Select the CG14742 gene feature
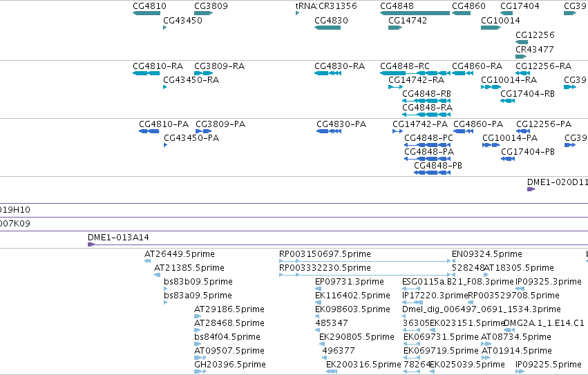The height and width of the screenshot is (375, 588). pos(395,28)
